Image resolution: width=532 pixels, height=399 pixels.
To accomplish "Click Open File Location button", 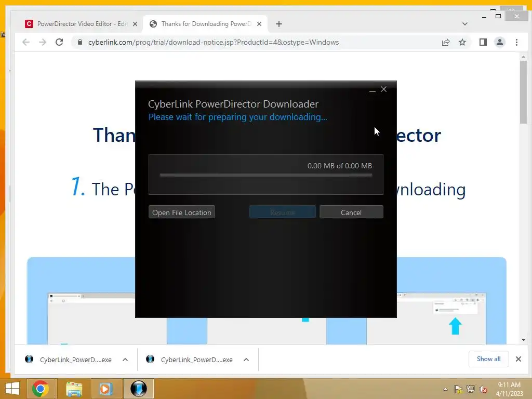I will point(181,212).
